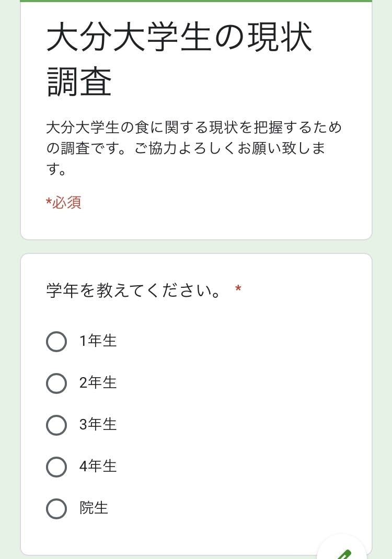Click the question text 学年を教えてください
This screenshot has height=559, width=392.
(134, 290)
